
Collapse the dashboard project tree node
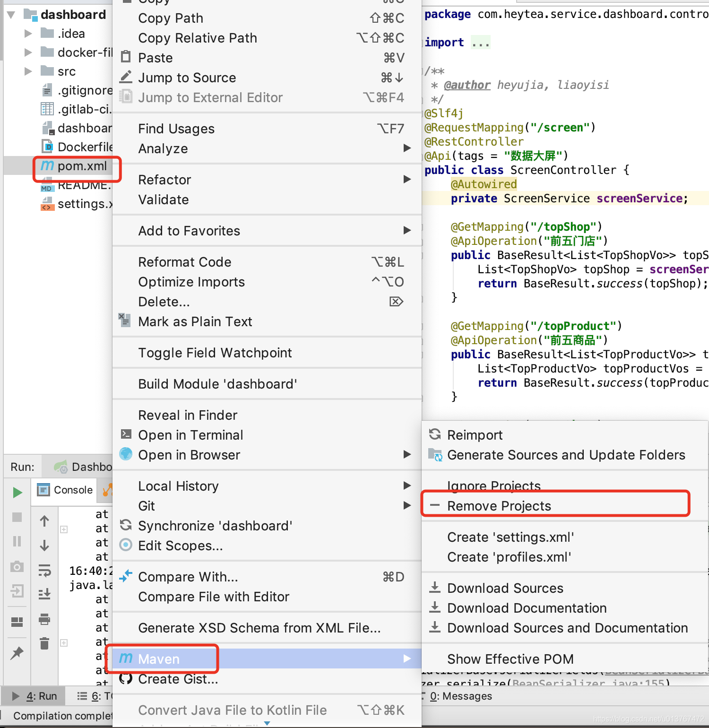(x=11, y=14)
